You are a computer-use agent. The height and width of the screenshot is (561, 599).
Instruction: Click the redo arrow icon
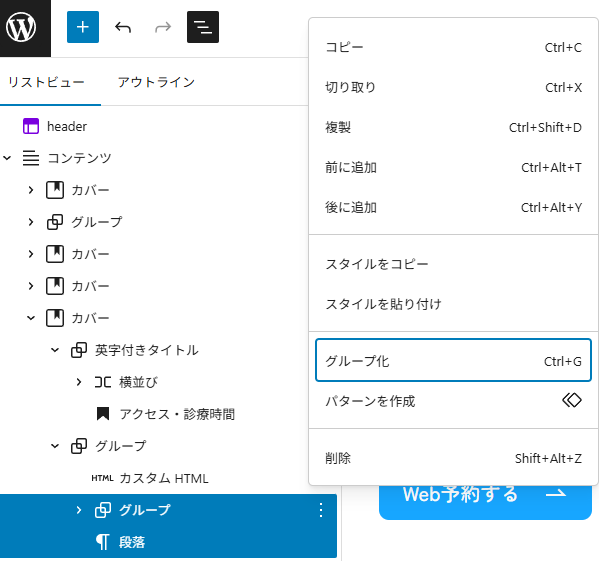click(x=163, y=27)
